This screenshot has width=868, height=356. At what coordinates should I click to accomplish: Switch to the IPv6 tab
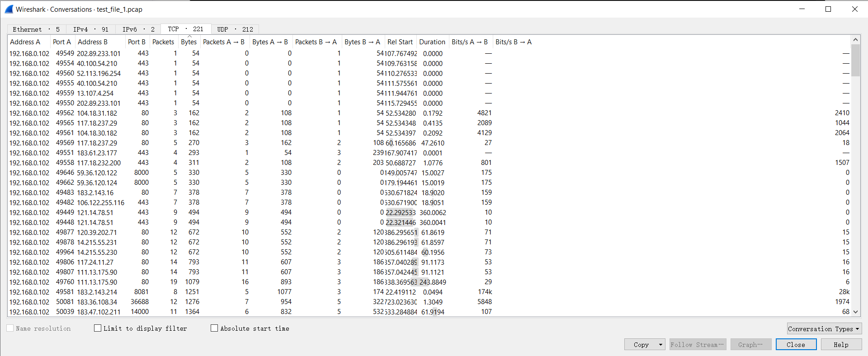[x=138, y=29]
